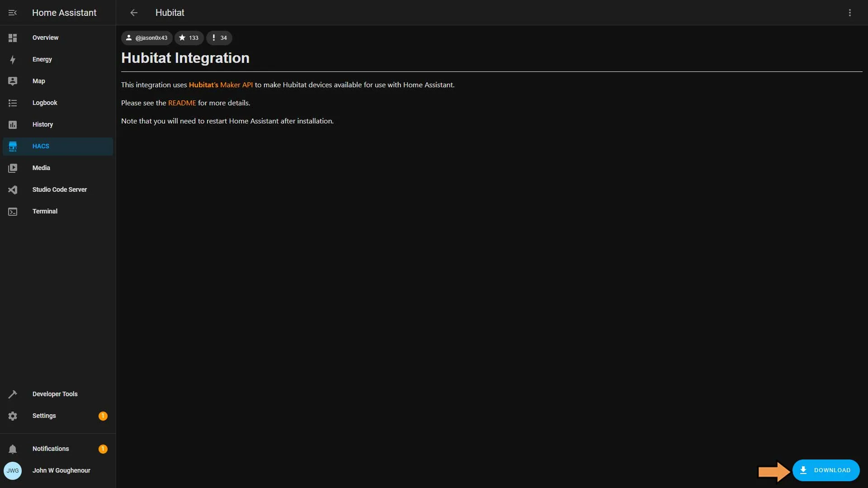Select Logbook in the sidebar
Image resolution: width=868 pixels, height=488 pixels.
click(58, 103)
